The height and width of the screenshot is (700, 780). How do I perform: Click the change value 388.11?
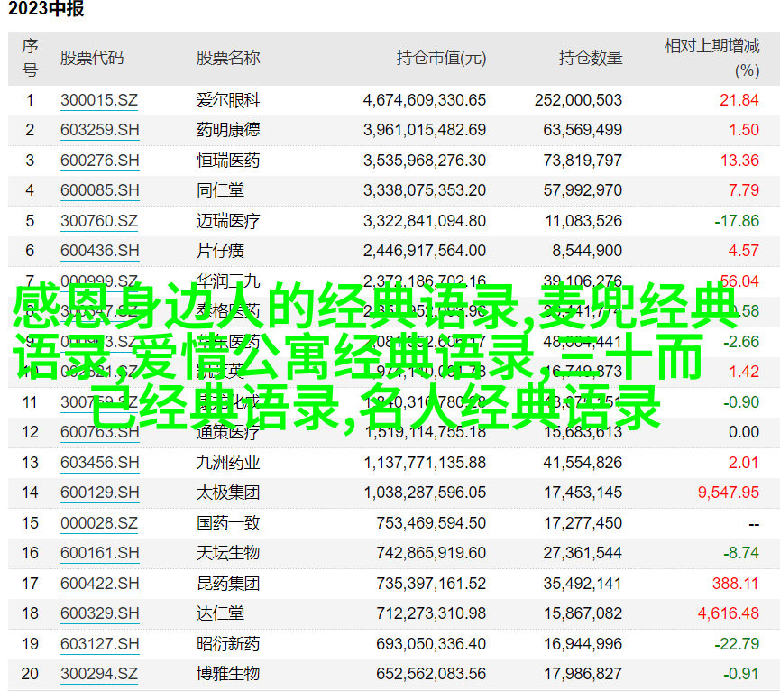point(735,583)
